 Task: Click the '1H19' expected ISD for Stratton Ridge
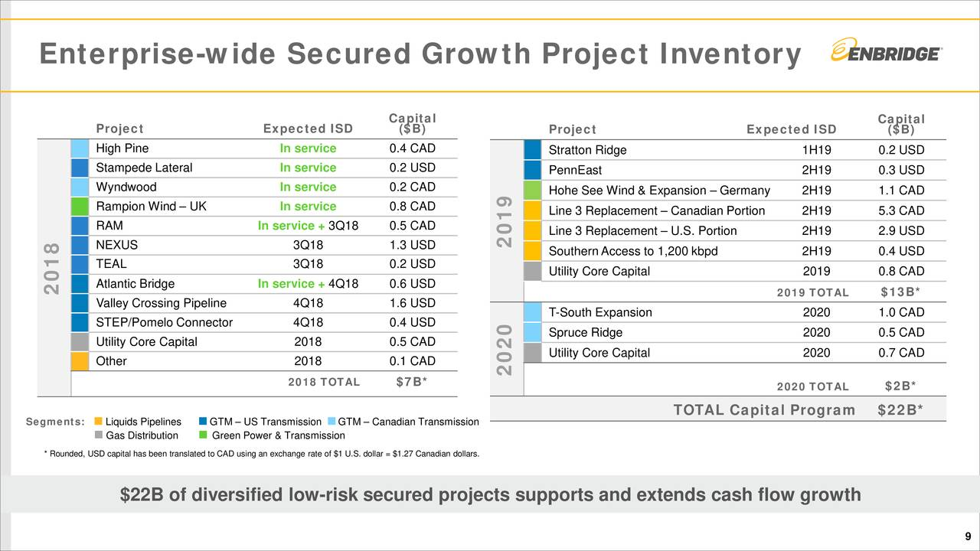point(816,150)
